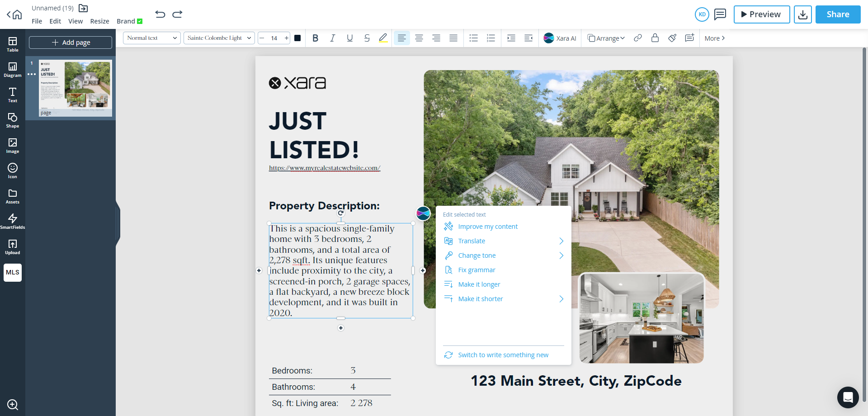Open the myrealestatewebsite link
Viewport: 868px width, 416px height.
pos(324,167)
